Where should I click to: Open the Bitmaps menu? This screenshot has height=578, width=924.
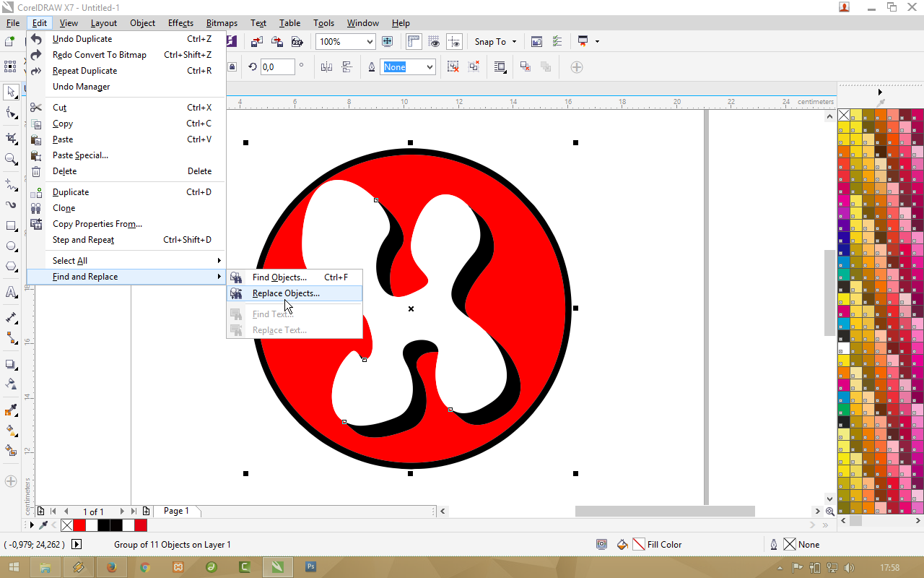[x=221, y=22]
